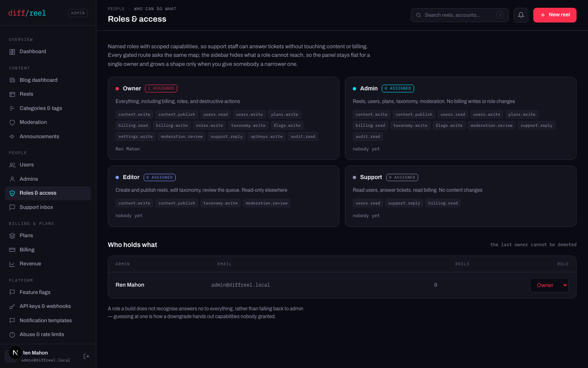Click the Plans layers icon
Image resolution: width=588 pixels, height=368 pixels.
[x=12, y=236]
